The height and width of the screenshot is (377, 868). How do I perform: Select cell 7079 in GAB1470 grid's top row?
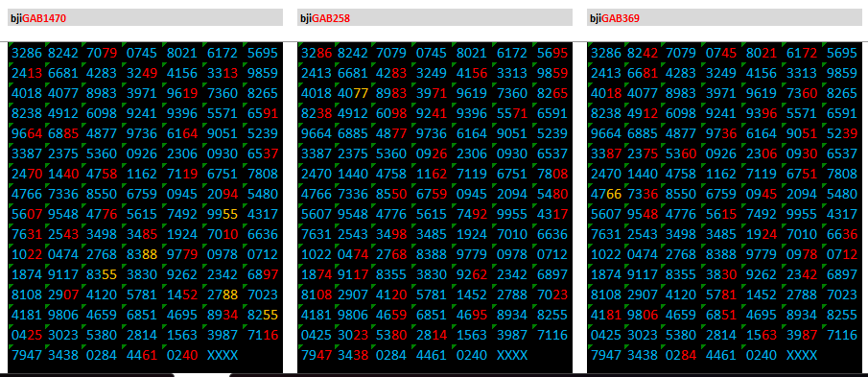102,53
